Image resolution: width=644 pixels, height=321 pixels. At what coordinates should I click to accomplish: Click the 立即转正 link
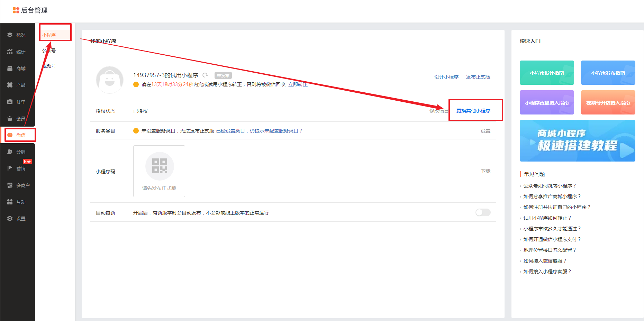(298, 84)
